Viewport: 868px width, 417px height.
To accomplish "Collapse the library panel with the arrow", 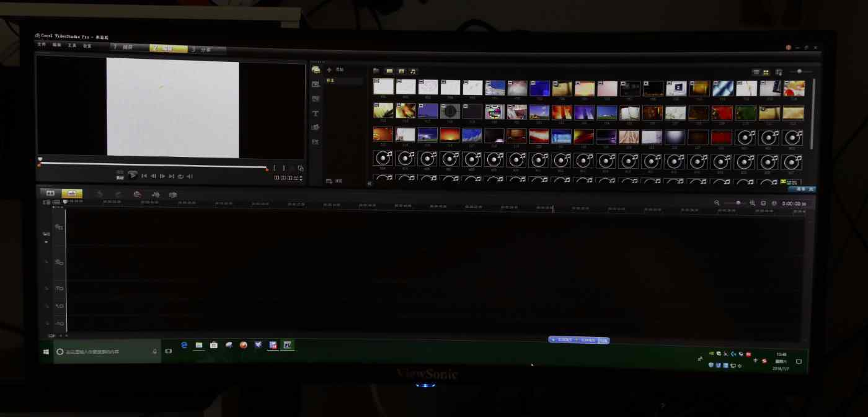I will (370, 184).
